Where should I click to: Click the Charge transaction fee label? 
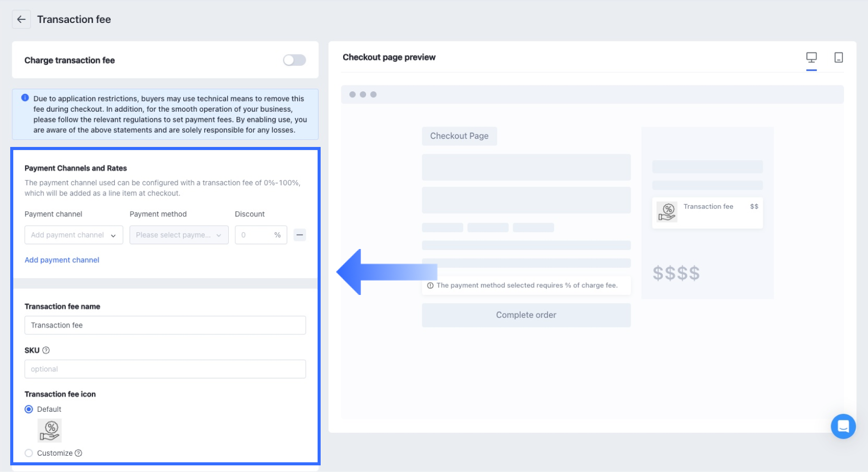(69, 60)
